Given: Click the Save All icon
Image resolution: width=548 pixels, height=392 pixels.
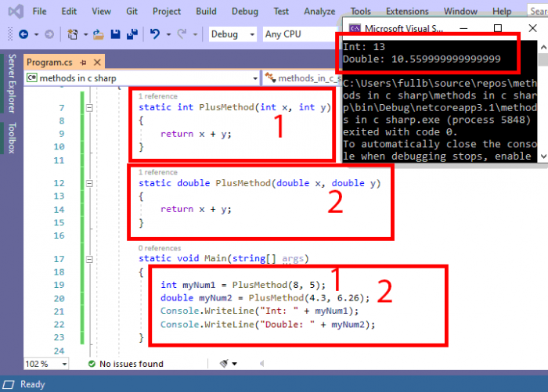Looking at the screenshot, I should pos(131,34).
